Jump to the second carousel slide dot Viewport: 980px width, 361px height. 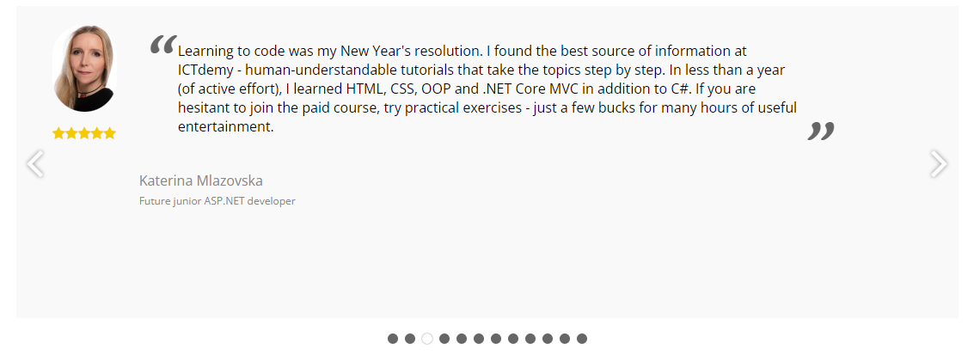tap(410, 339)
